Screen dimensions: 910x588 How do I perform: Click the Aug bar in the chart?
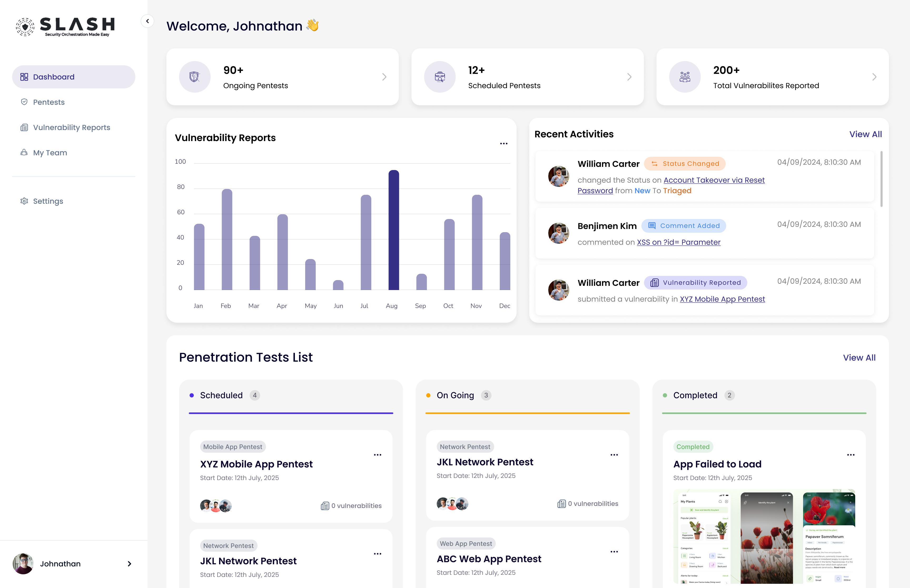click(394, 230)
